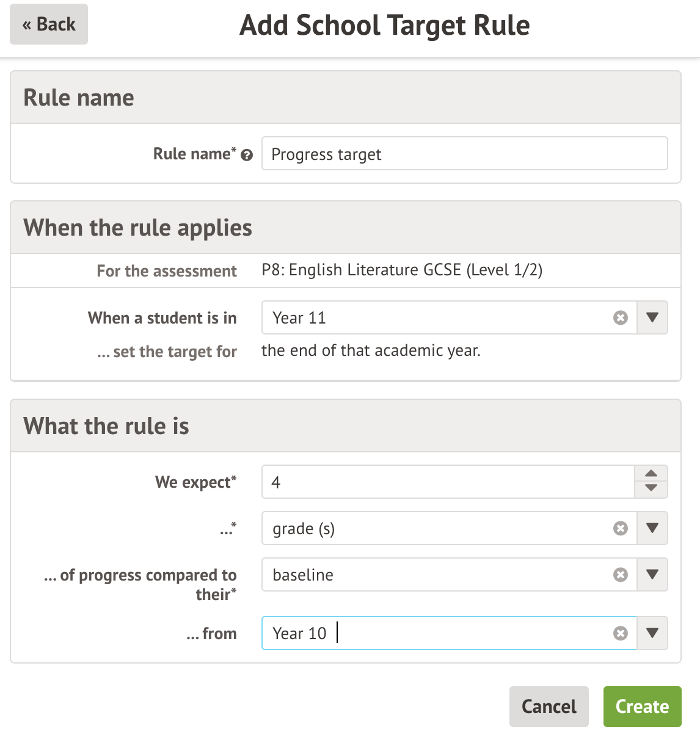Decrease the We expect value
The image size is (700, 735).
point(651,488)
